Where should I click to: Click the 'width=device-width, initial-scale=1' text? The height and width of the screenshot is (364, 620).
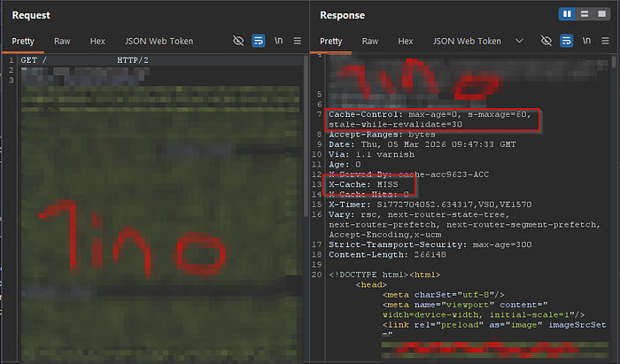click(484, 314)
